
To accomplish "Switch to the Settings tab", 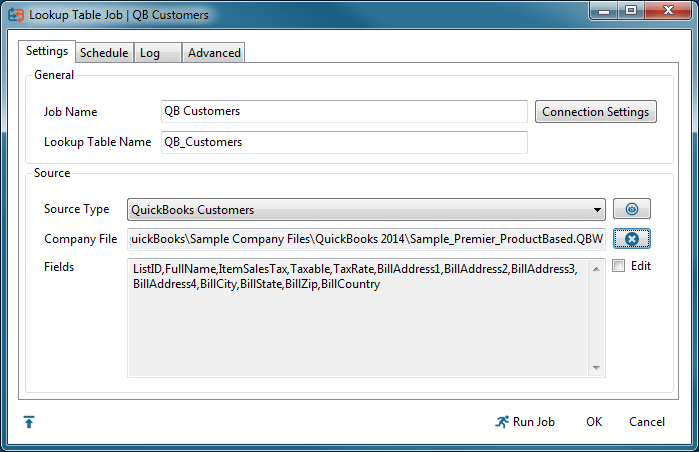I will tap(47, 51).
